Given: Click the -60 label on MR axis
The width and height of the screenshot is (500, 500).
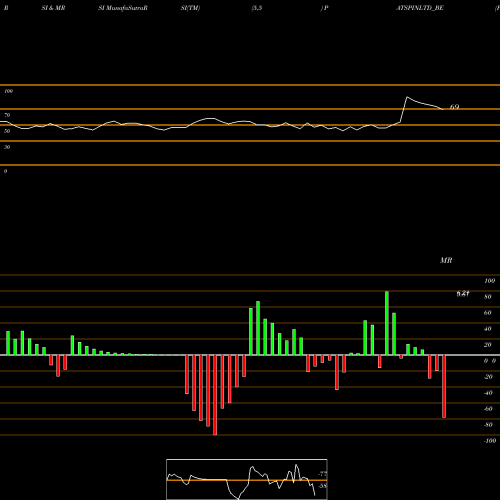Looking at the screenshot, I should (488, 409).
